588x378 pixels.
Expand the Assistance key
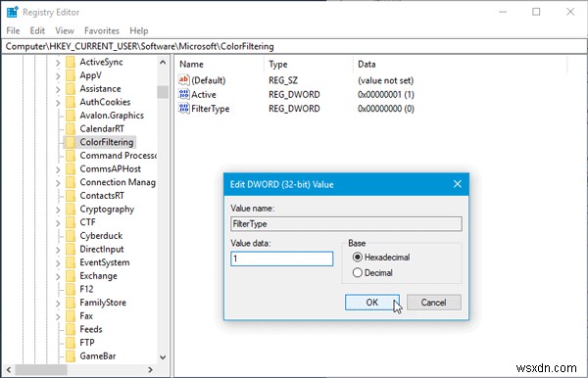[58, 89]
